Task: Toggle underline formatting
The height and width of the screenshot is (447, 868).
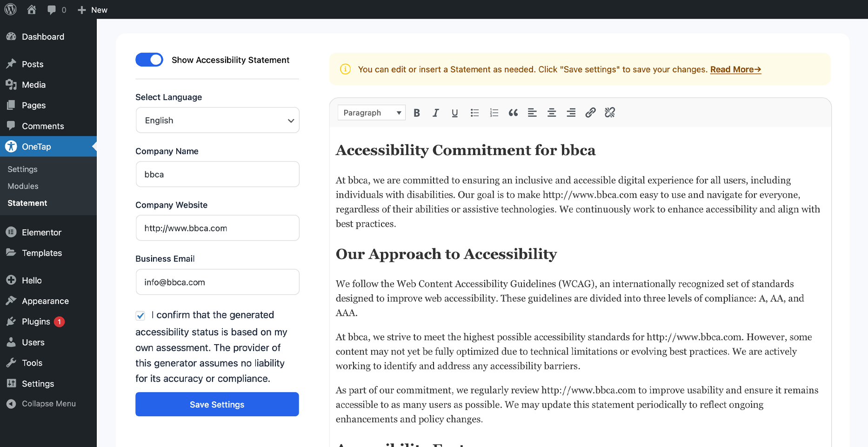Action: (x=455, y=113)
